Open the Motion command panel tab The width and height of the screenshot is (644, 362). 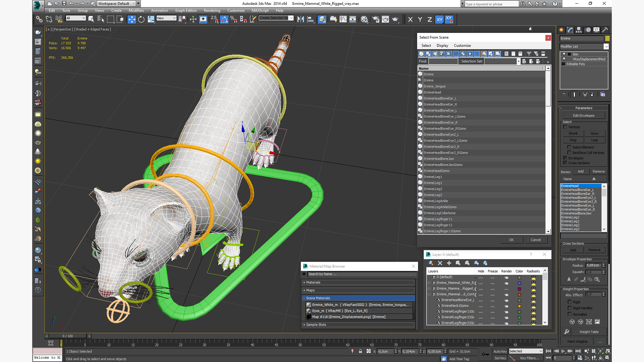[588, 30]
